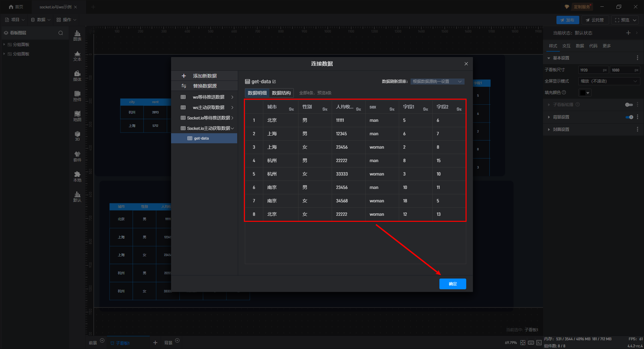This screenshot has width=644, height=349.
Task: Click the help icon next to 填充颜色
Action: (x=564, y=93)
